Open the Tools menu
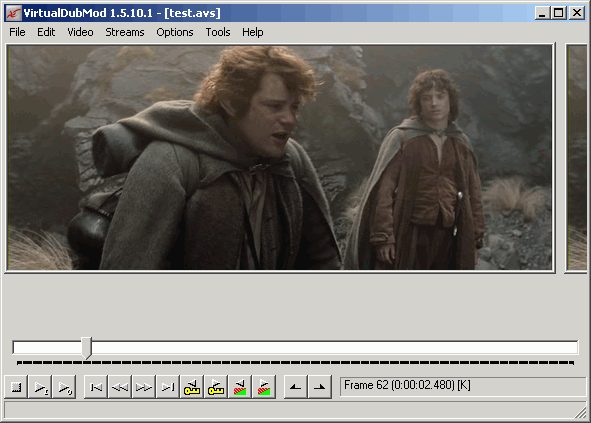The width and height of the screenshot is (591, 423). (218, 32)
